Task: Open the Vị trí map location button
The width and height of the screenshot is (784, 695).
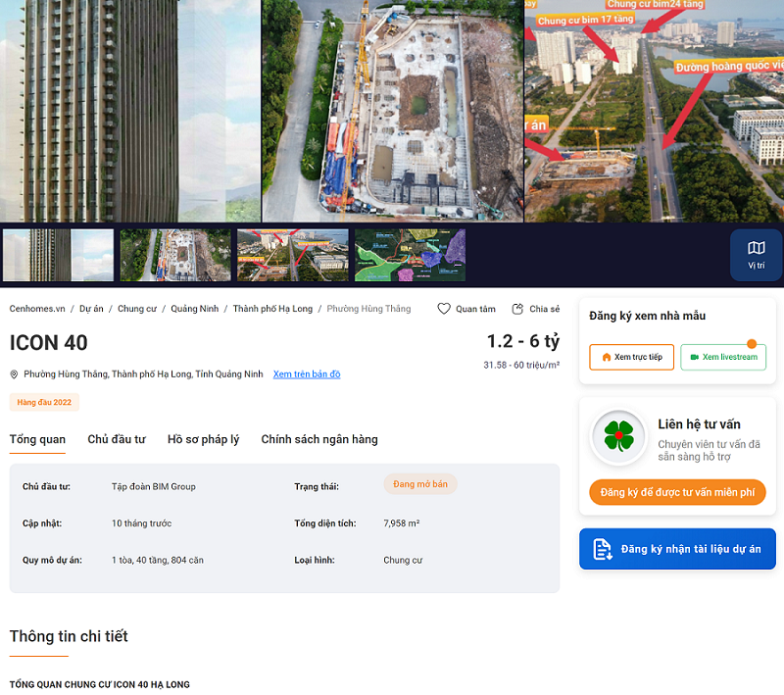Action: [x=756, y=256]
